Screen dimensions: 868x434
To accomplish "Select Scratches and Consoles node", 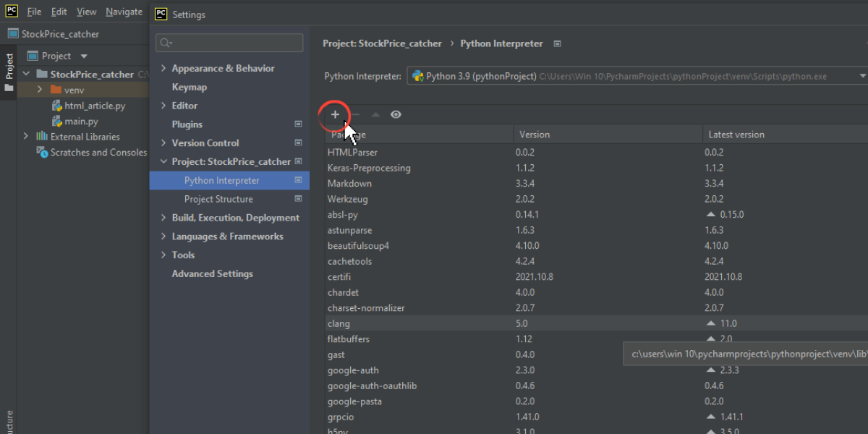I will tap(98, 153).
